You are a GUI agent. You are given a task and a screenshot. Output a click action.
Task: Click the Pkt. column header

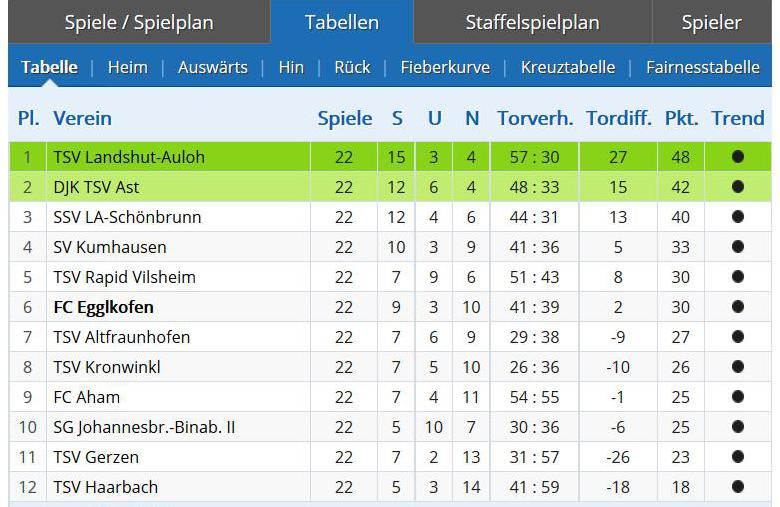(681, 118)
